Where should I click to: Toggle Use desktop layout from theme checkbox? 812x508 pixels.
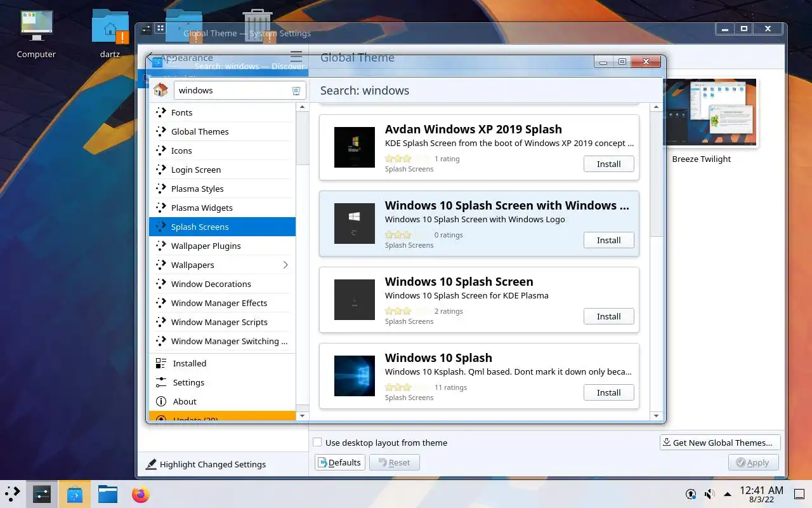[317, 443]
